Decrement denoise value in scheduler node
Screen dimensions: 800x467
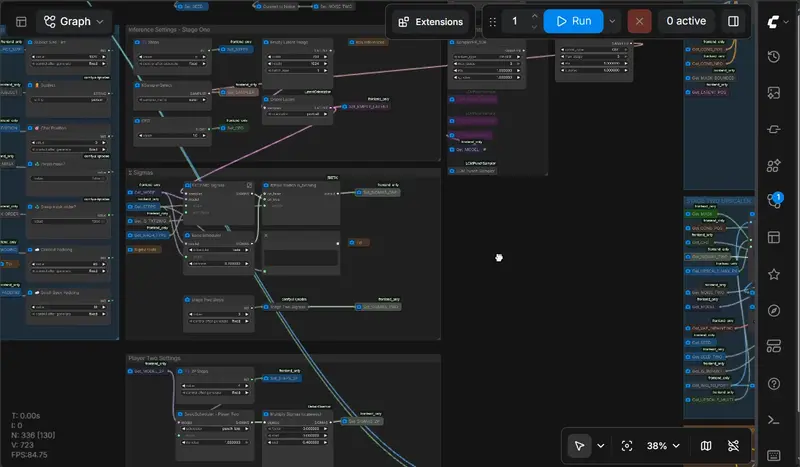pos(191,264)
